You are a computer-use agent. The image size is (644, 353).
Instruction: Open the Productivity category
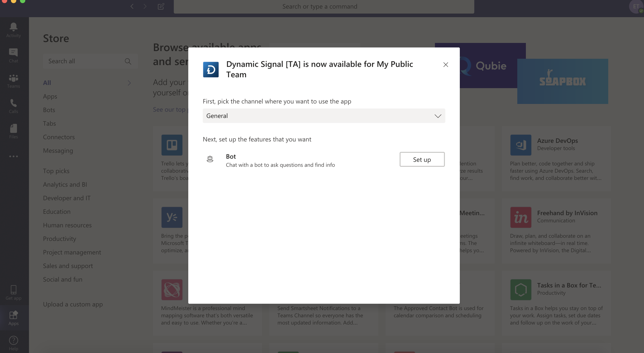click(x=60, y=239)
